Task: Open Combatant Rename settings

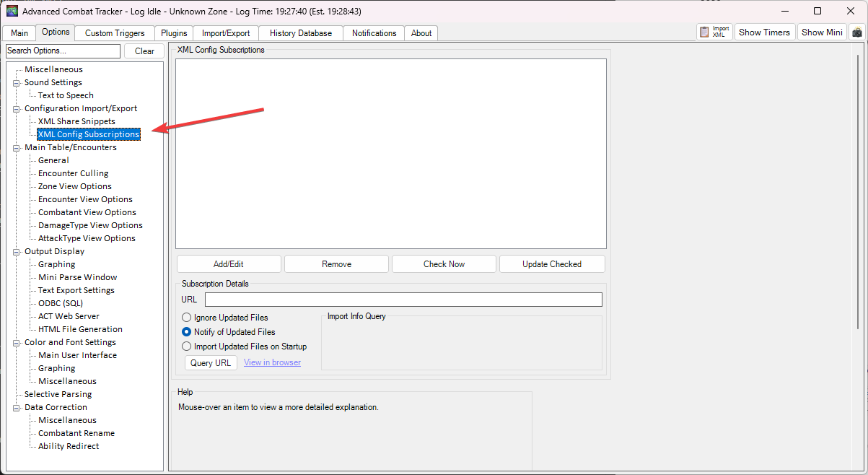Action: point(76,433)
